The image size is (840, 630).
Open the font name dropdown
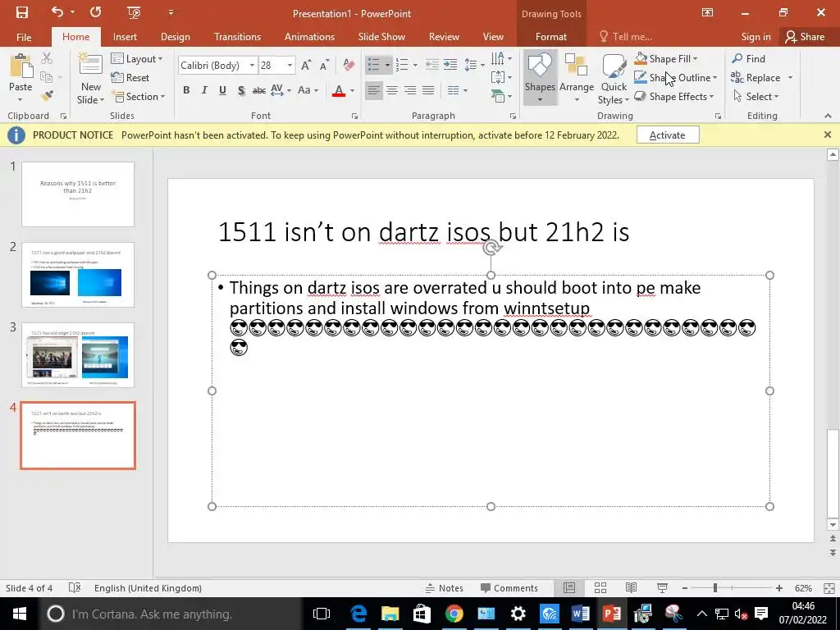pos(252,66)
